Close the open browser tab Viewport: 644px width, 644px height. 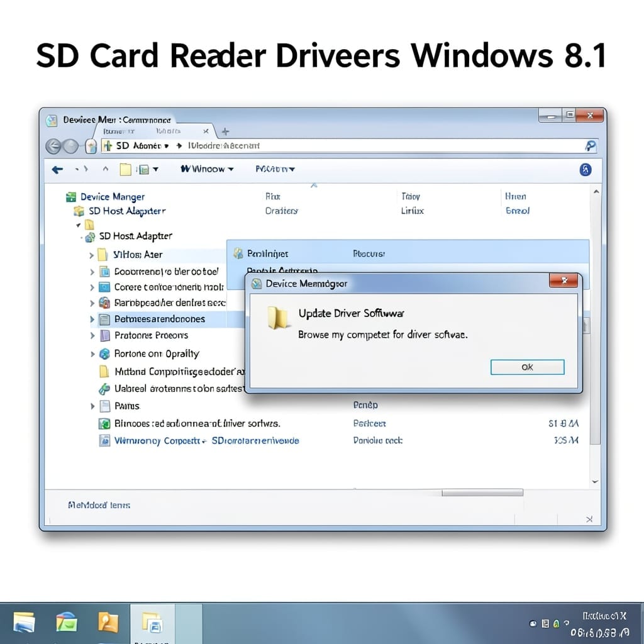pos(206,131)
